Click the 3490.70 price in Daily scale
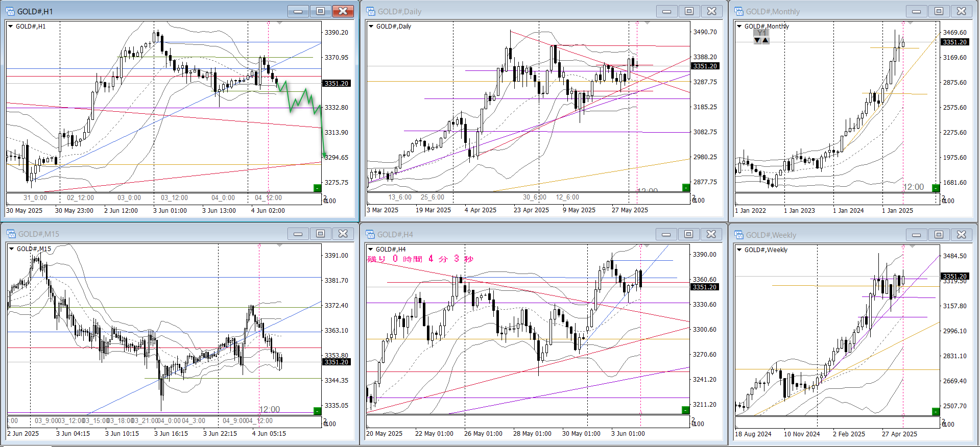 [705, 32]
